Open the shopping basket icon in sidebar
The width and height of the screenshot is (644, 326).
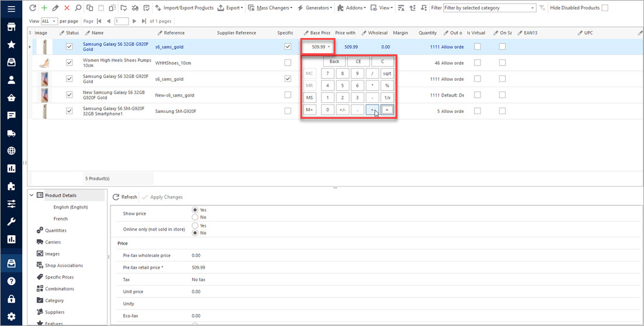[x=12, y=98]
